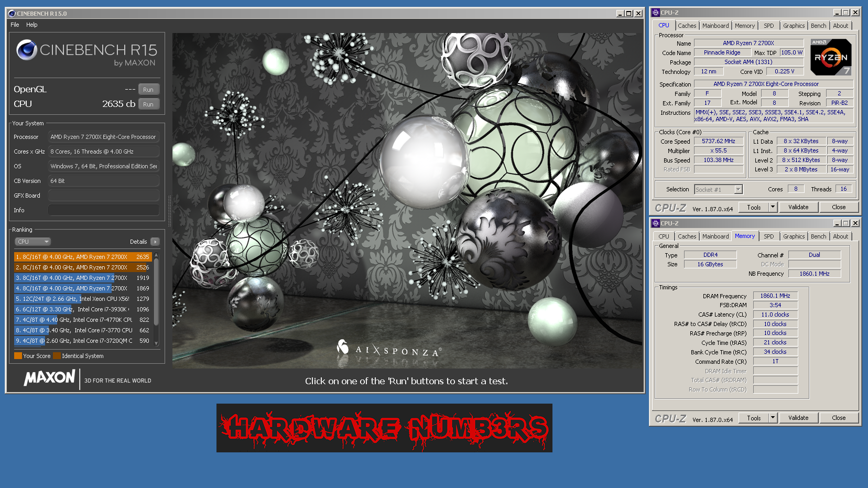Viewport: 868px width, 488px height.
Task: Open the File menu in Cinebench
Action: pyautogui.click(x=15, y=25)
